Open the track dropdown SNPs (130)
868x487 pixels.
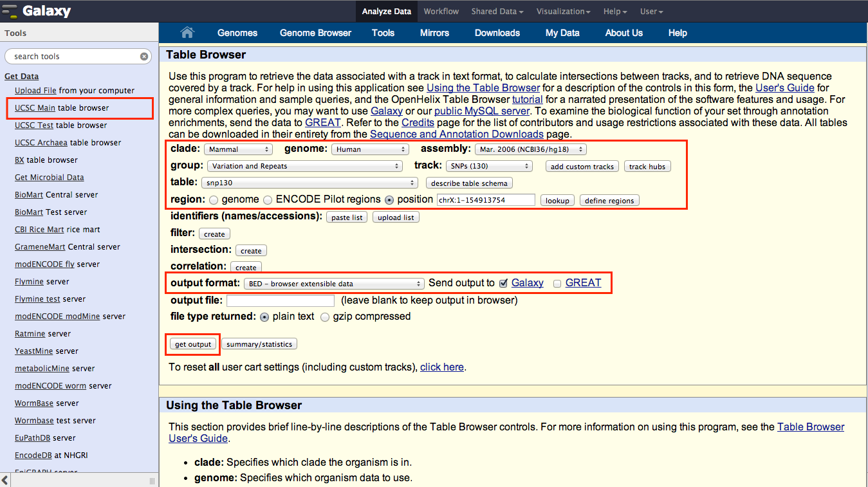click(x=489, y=166)
